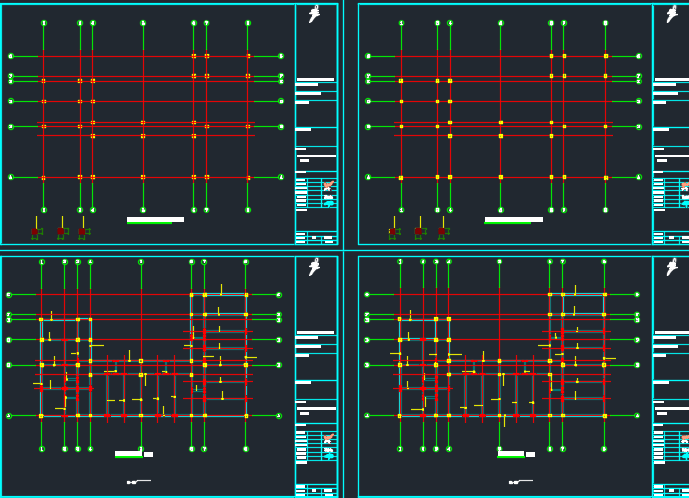Select rightmost column detail symbol in top-right sheet
The image size is (689, 498).
point(443,229)
